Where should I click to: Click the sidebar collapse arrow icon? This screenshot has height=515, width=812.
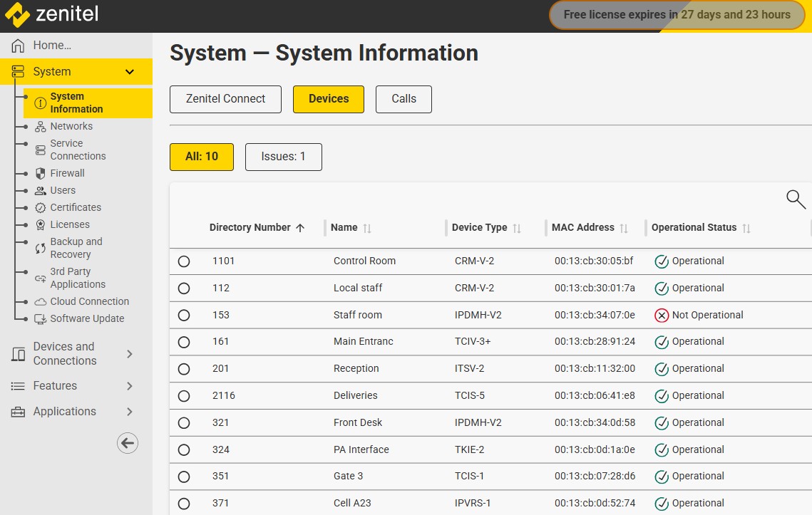(128, 443)
